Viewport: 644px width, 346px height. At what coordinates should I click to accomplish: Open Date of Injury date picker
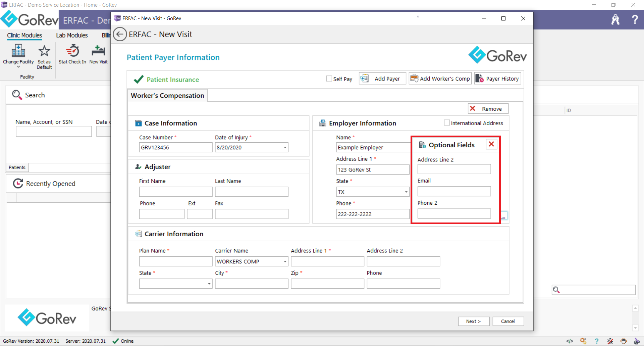pyautogui.click(x=285, y=147)
